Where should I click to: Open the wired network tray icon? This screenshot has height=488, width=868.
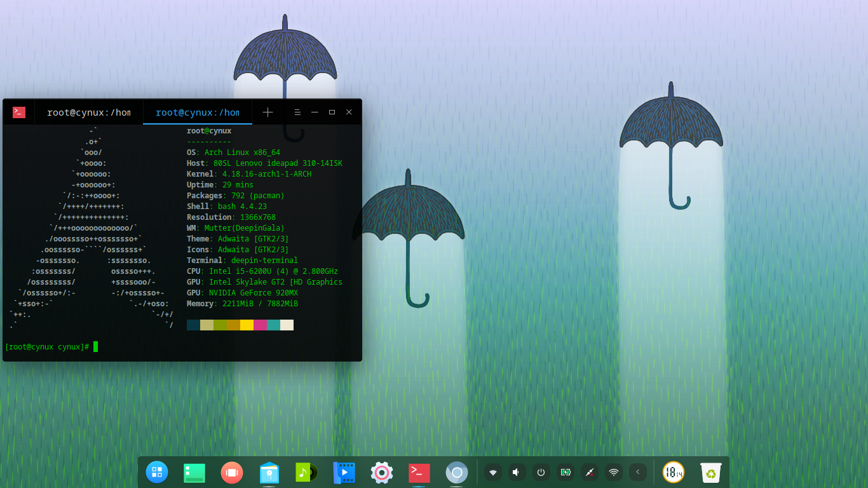493,472
